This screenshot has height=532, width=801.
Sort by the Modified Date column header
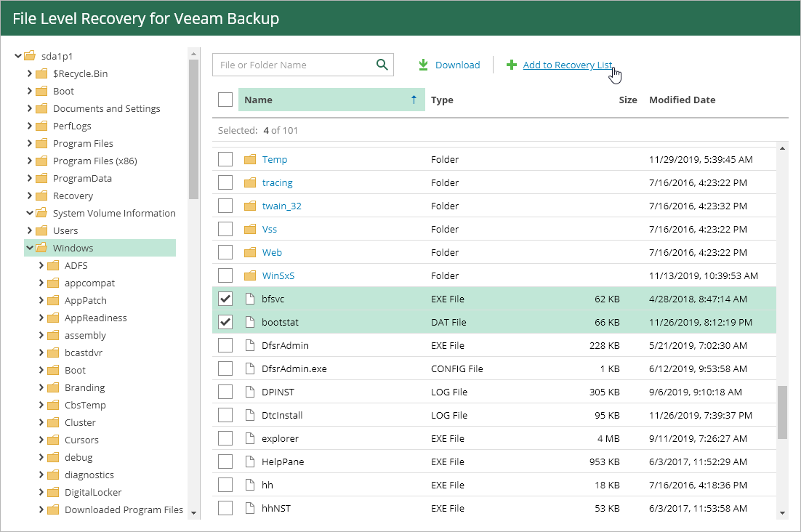[682, 100]
